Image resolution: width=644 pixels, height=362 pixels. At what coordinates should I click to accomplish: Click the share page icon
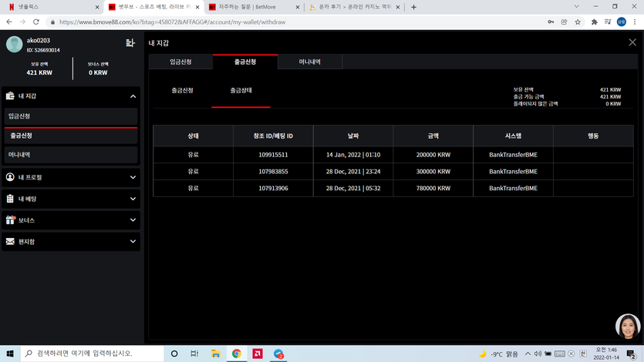(564, 22)
